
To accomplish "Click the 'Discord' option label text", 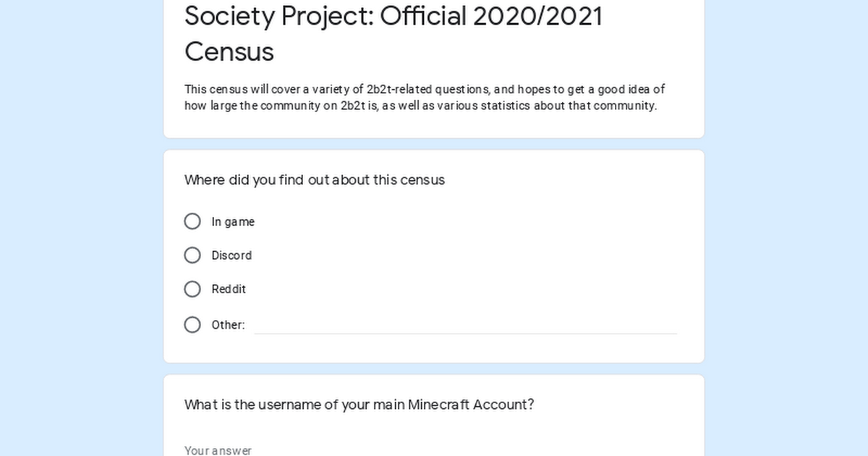I will [231, 256].
